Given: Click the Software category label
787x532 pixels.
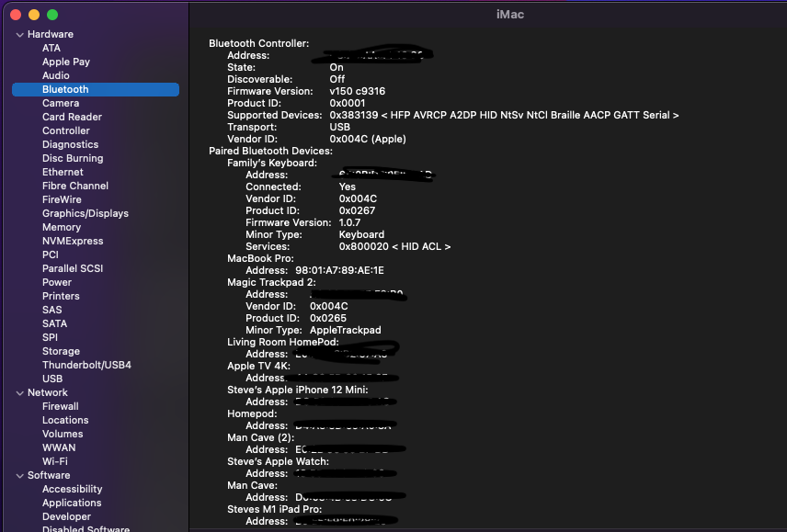Looking at the screenshot, I should pyautogui.click(x=49, y=476).
